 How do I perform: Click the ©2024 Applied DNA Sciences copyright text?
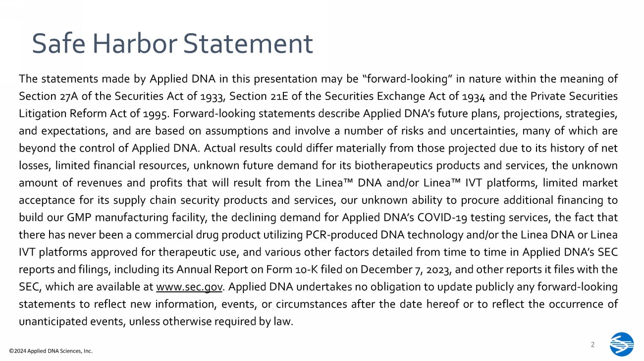pyautogui.click(x=51, y=351)
